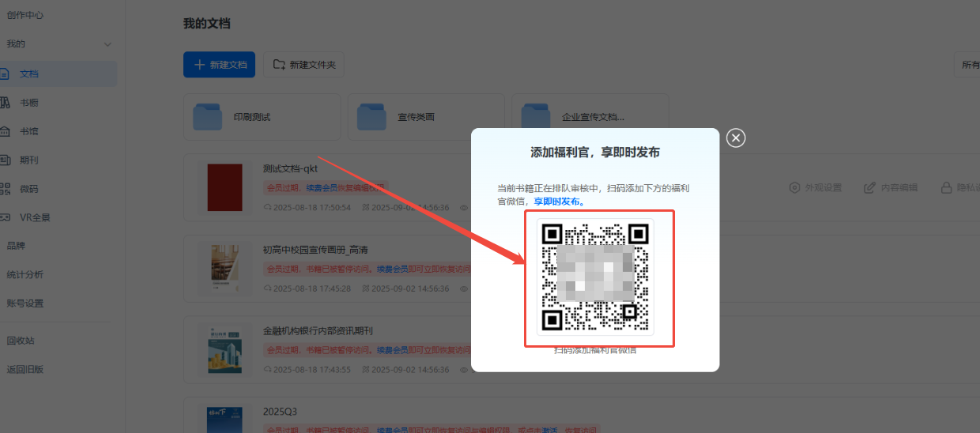980x433 pixels.
Task: Open 统计分析 in the sidebar menu
Action: pos(25,274)
